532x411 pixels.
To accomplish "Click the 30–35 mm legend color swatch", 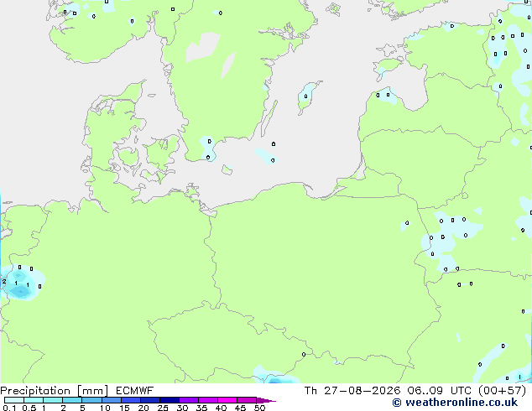I will point(189,400).
